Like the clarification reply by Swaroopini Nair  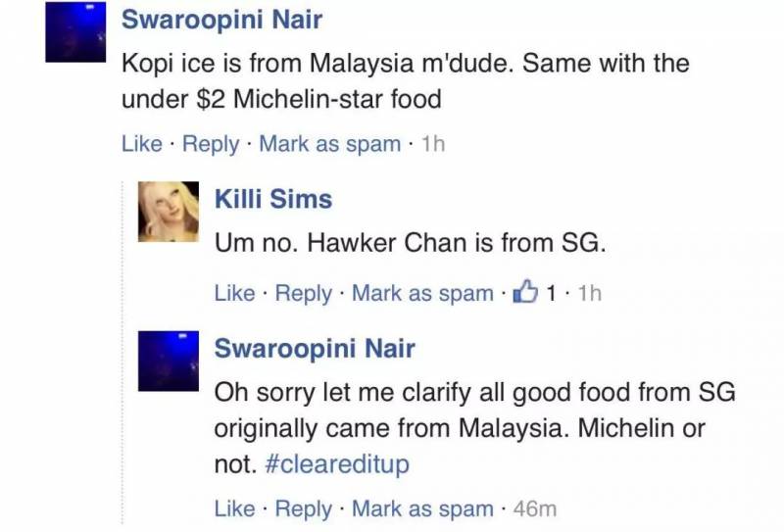(x=234, y=509)
